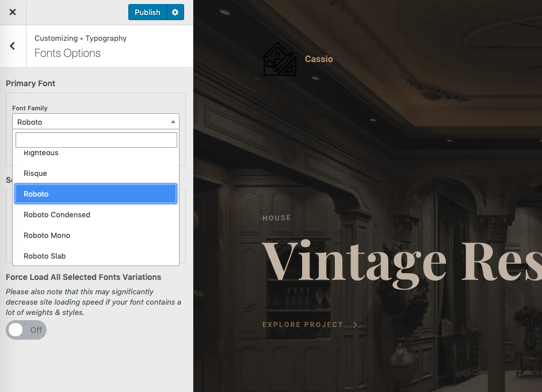This screenshot has width=542, height=392.
Task: Click the arrow icon next to Explore Project
Action: 355,325
